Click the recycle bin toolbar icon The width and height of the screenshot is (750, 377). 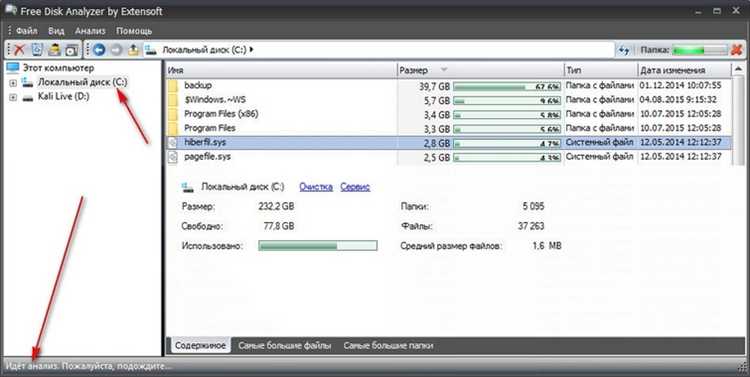[37, 49]
